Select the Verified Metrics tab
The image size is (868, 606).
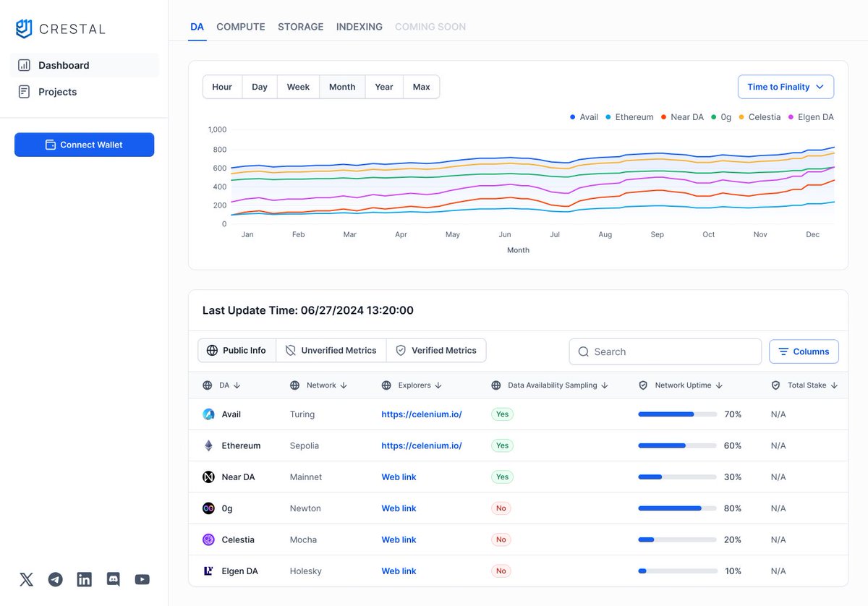coord(436,351)
